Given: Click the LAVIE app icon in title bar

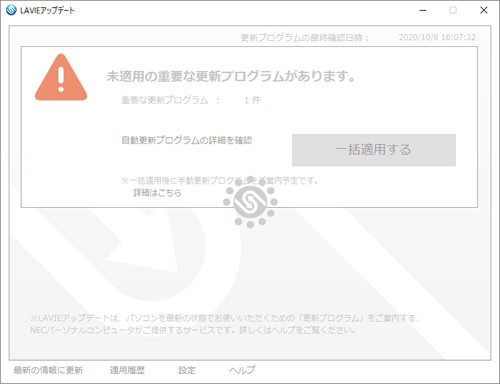Looking at the screenshot, I should 11,10.
